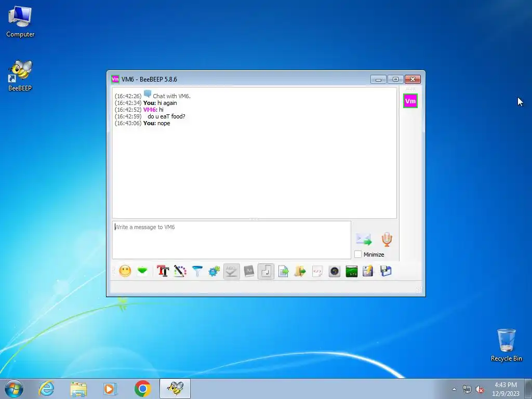This screenshot has width=532, height=399.
Task: Enable the Minimize checkbox
Action: click(x=358, y=254)
